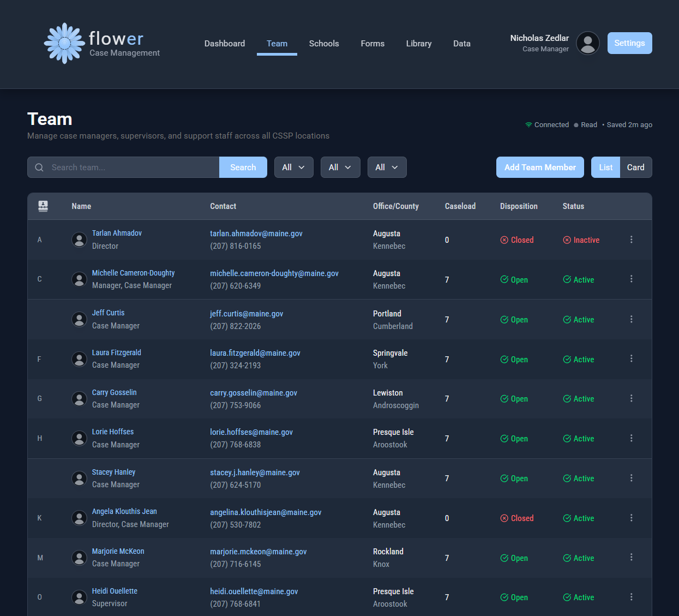Expand the second All filter dropdown

[340, 168]
